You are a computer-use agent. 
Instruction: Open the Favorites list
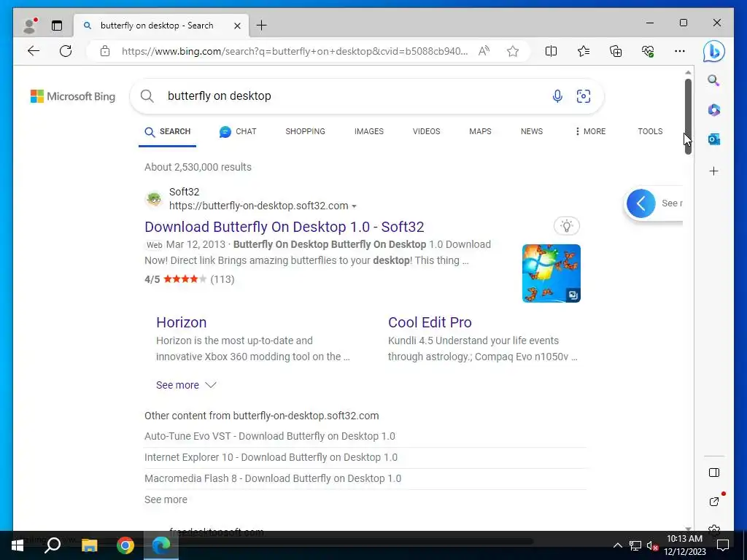[583, 51]
